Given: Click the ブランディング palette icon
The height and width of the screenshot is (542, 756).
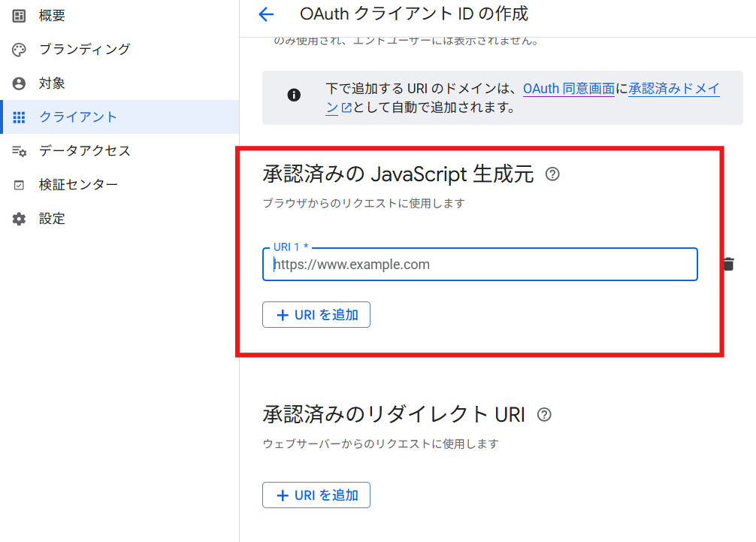Looking at the screenshot, I should pos(20,50).
